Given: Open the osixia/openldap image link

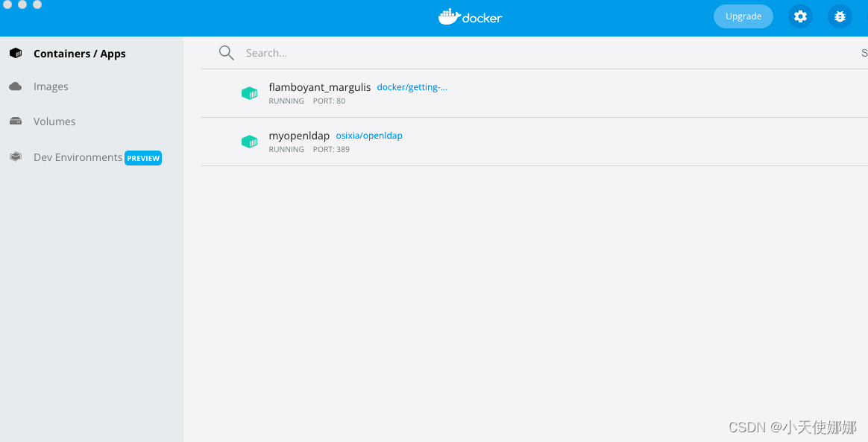Looking at the screenshot, I should [369, 136].
